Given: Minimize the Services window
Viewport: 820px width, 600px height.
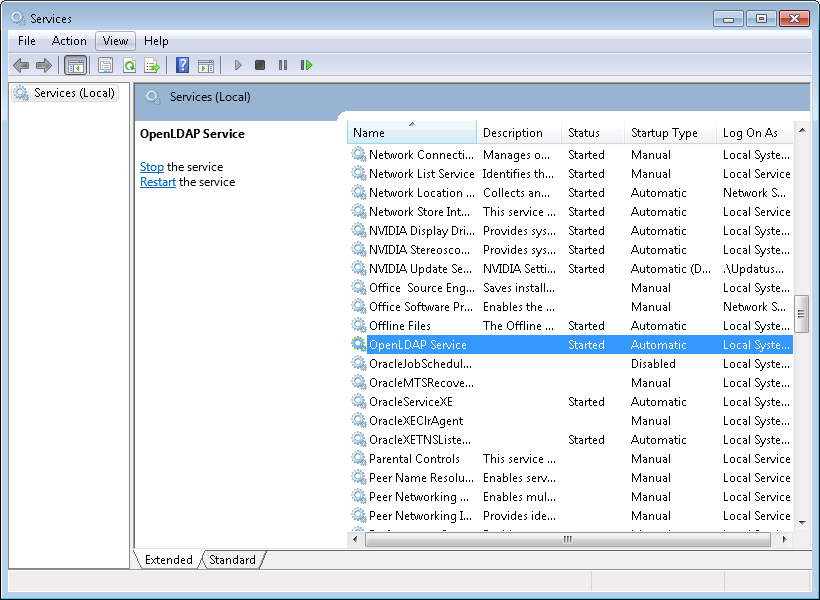Looking at the screenshot, I should (x=728, y=19).
